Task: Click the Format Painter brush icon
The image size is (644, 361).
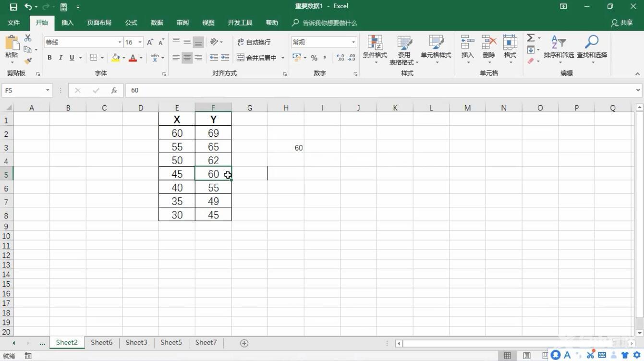Action: pyautogui.click(x=28, y=61)
